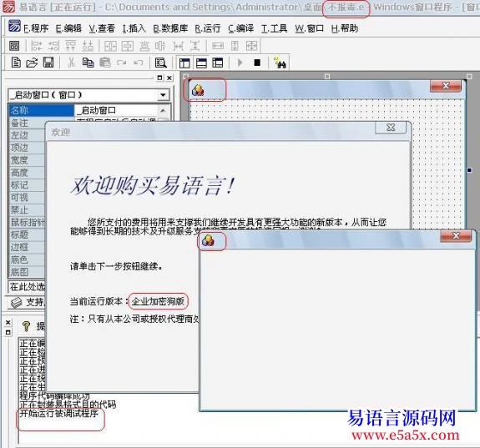Close the property panel with its X button
The height and width of the screenshot is (448, 480).
tap(169, 78)
